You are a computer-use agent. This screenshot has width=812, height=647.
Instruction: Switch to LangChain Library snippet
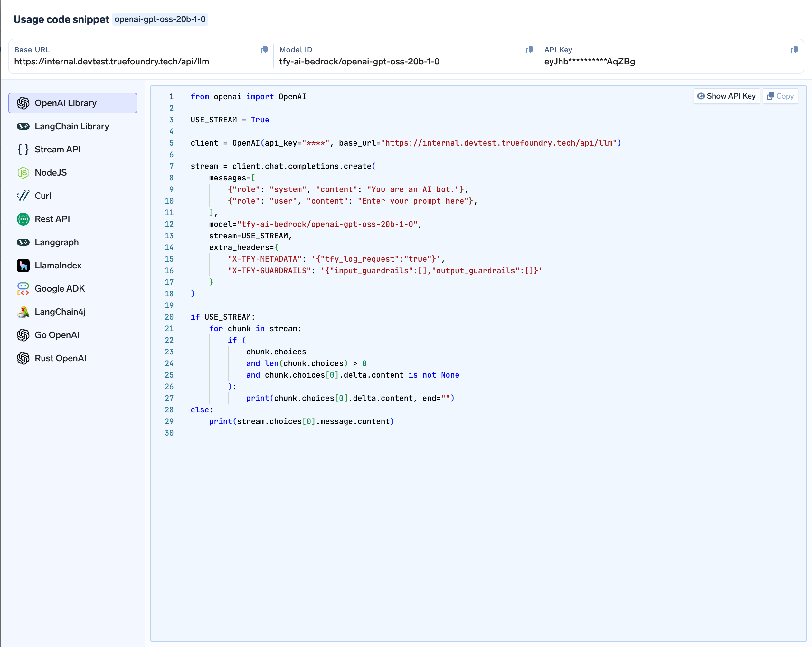tap(73, 126)
